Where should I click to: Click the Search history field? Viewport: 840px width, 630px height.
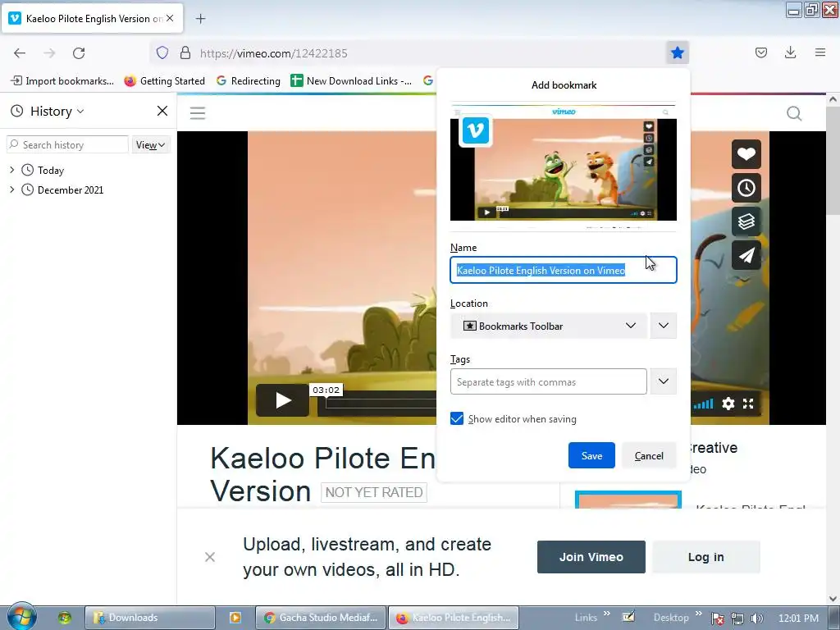(67, 144)
